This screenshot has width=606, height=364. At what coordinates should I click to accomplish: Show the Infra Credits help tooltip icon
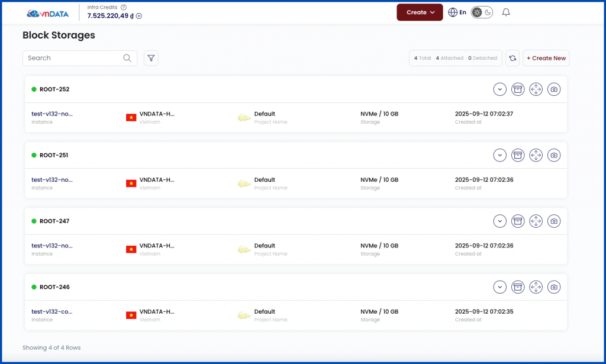(124, 7)
